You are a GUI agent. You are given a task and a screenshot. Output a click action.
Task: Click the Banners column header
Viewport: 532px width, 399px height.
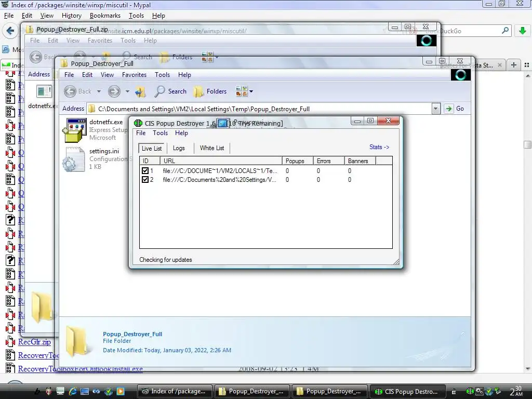[x=360, y=161]
